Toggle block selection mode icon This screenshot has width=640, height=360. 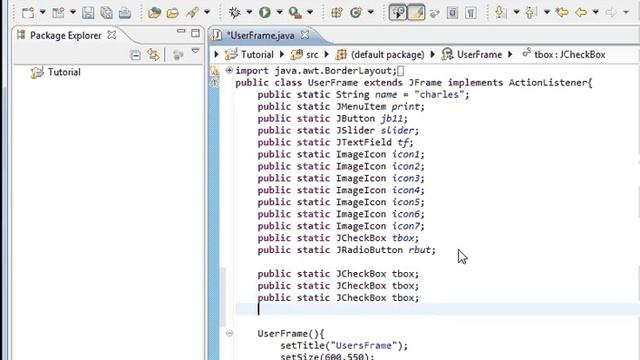click(452, 13)
